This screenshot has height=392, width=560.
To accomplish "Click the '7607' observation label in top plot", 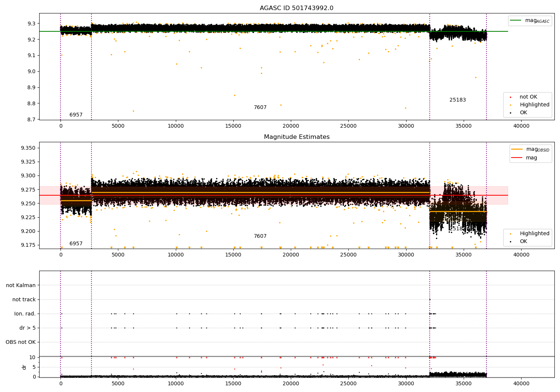I will [260, 108].
